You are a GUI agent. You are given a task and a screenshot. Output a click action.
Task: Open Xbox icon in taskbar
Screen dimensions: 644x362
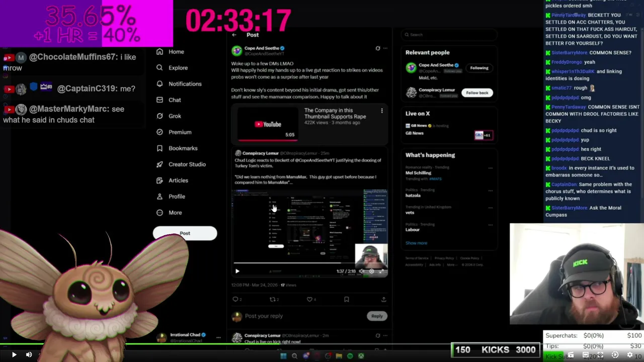(x=361, y=356)
